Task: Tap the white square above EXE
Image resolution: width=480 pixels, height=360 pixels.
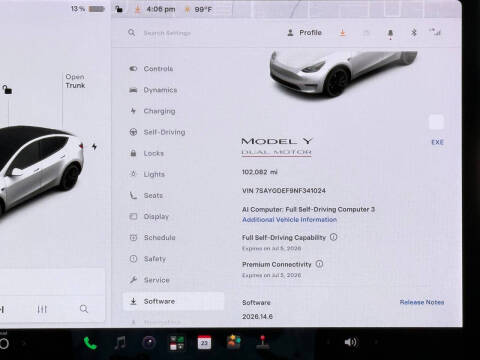Action: click(436, 122)
